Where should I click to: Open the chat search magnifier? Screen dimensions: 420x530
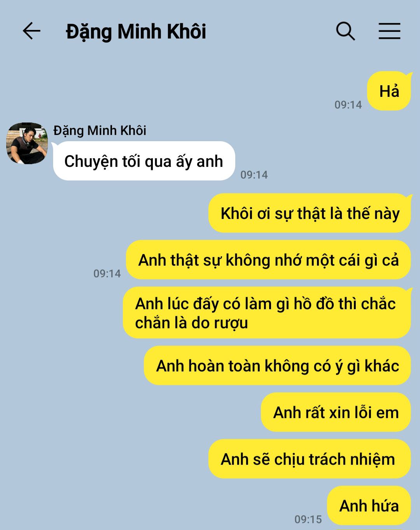tap(345, 31)
